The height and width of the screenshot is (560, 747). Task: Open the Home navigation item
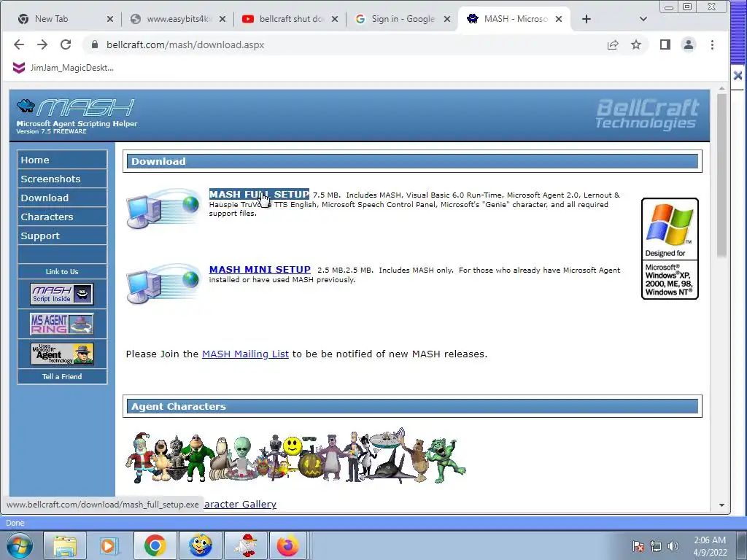[62, 160]
